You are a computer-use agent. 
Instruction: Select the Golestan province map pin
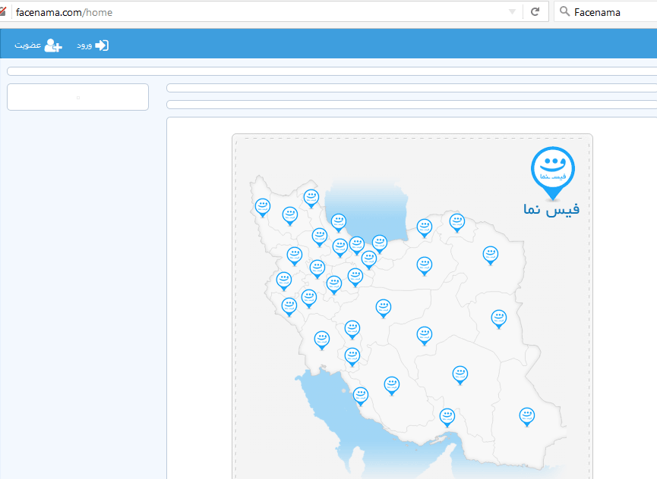[x=424, y=228]
